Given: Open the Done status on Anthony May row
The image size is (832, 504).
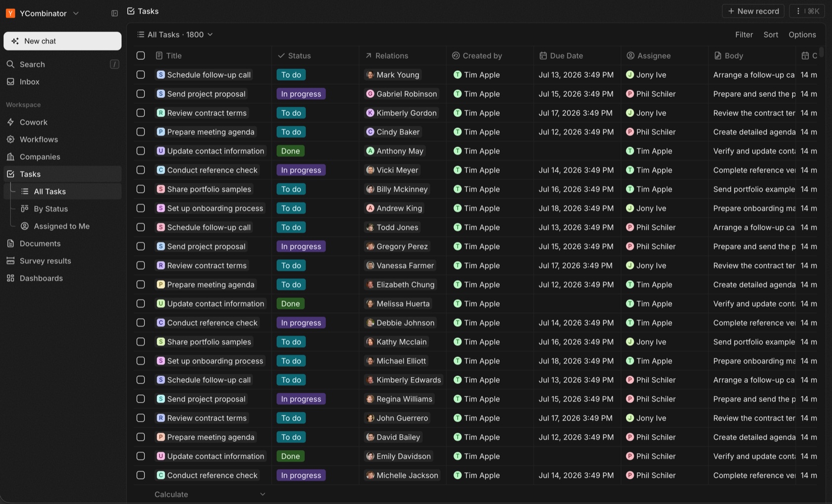Looking at the screenshot, I should [291, 151].
